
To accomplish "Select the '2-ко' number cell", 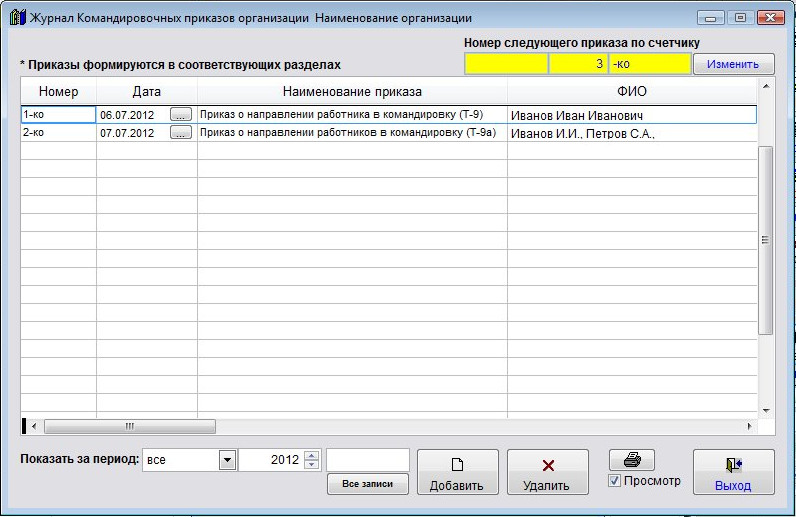I will [58, 133].
